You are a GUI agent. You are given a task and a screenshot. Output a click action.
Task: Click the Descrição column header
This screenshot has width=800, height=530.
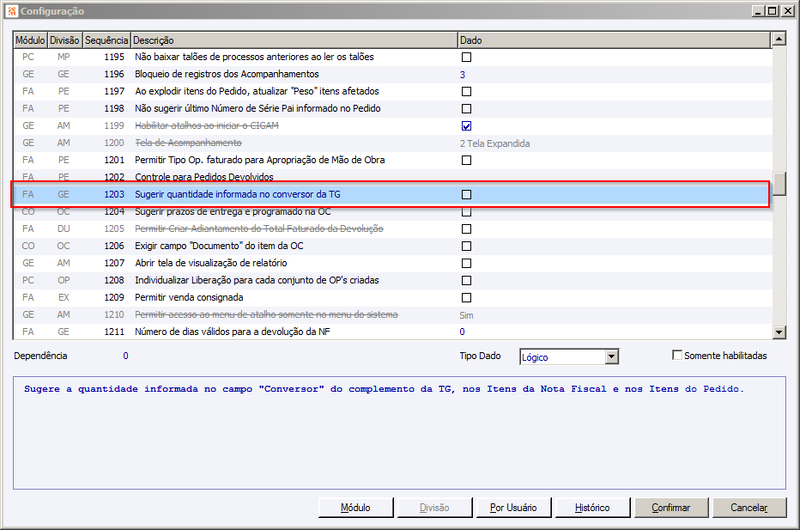[x=294, y=40]
